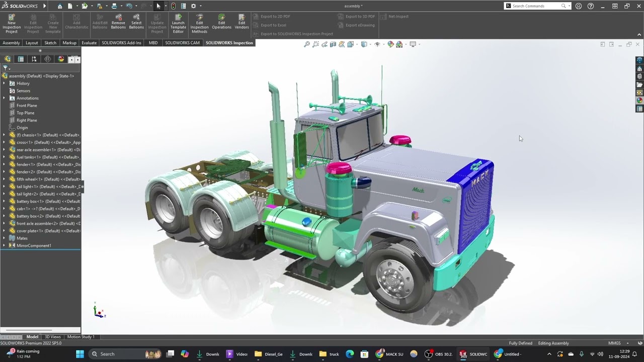Viewport: 644px width, 362px height.
Task: Click the Undo icon
Action: (129, 6)
